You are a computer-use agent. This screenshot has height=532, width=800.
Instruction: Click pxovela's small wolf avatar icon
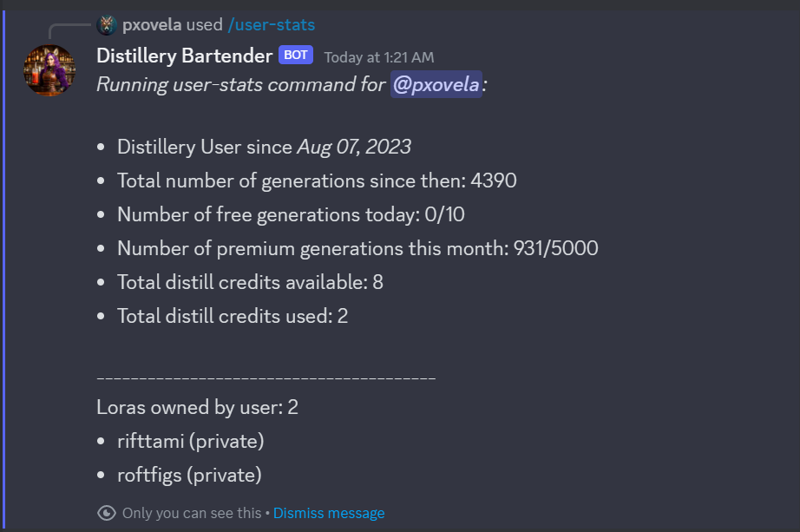[x=106, y=24]
